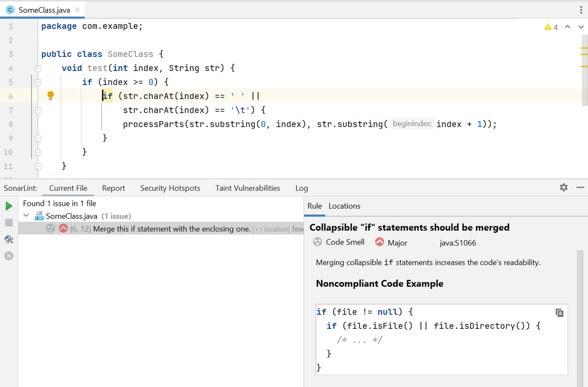
Task: Switch to the Current File tab
Action: (x=68, y=188)
